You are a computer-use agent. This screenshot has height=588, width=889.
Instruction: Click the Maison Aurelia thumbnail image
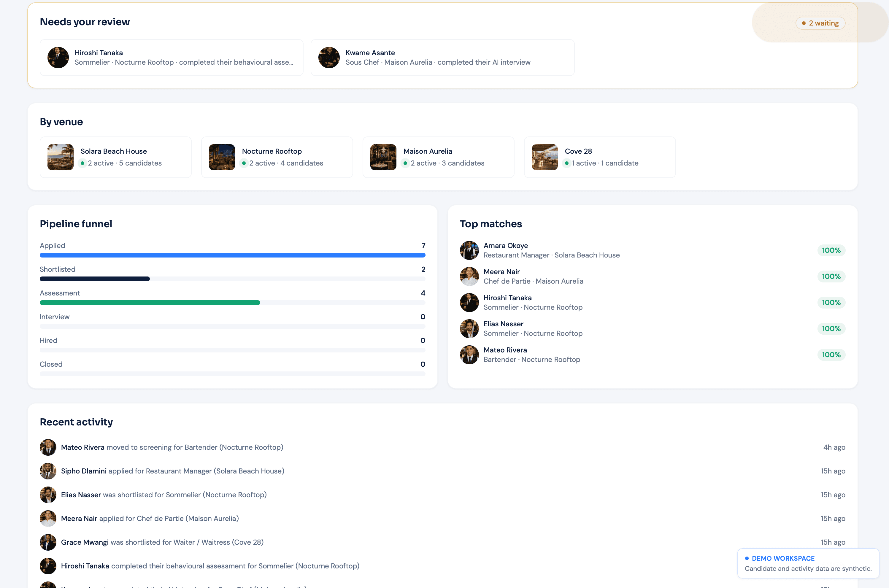(x=383, y=157)
